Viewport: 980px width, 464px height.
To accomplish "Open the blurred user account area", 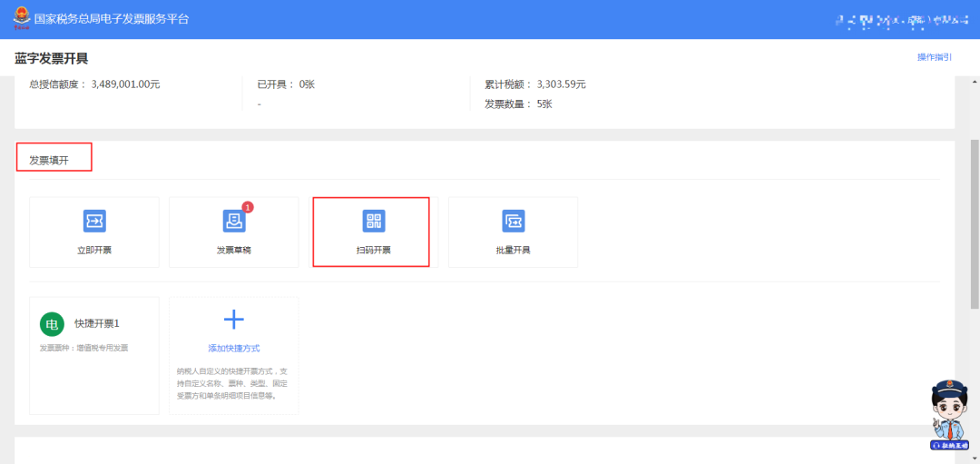I will pos(898,19).
